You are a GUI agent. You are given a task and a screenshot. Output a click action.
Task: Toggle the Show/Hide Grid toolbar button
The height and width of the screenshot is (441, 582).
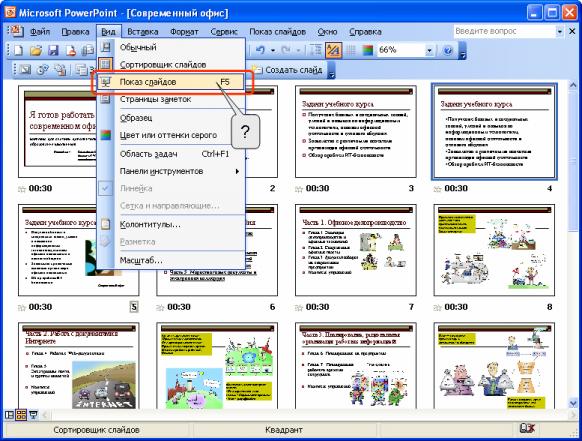tap(351, 50)
